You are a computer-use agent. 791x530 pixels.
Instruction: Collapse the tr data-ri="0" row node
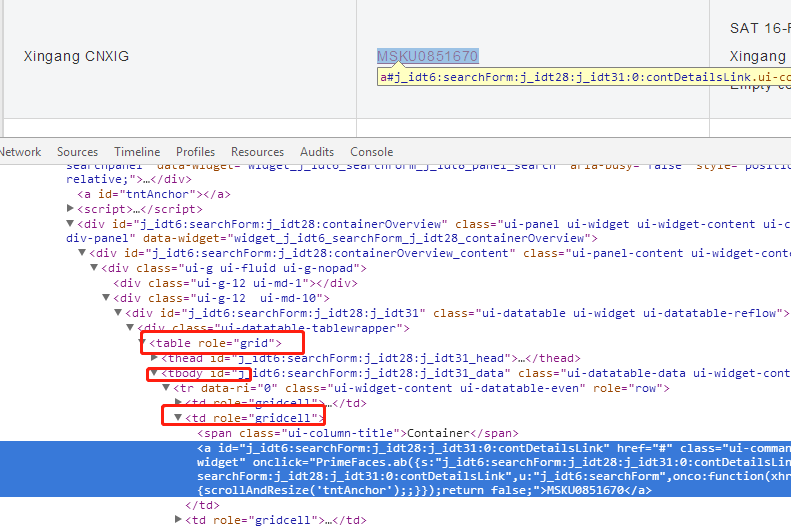166,387
